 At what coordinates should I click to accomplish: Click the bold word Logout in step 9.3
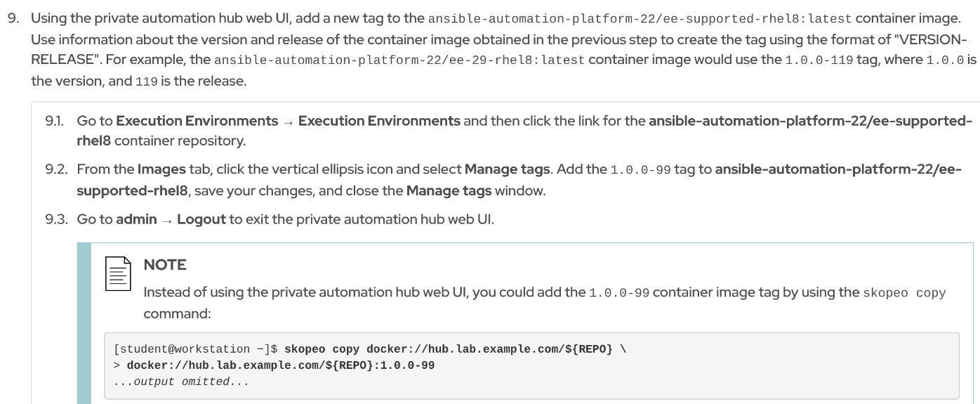point(201,220)
